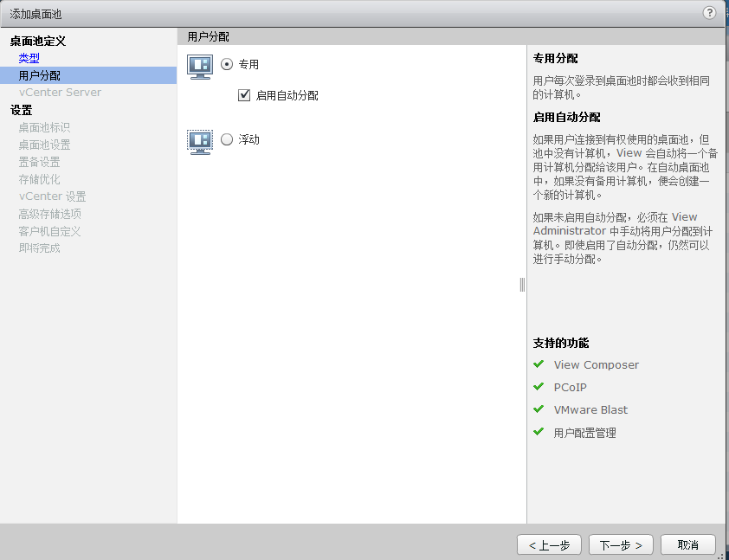This screenshot has width=729, height=560.
Task: Click the help panel splitter handle
Action: click(x=522, y=285)
